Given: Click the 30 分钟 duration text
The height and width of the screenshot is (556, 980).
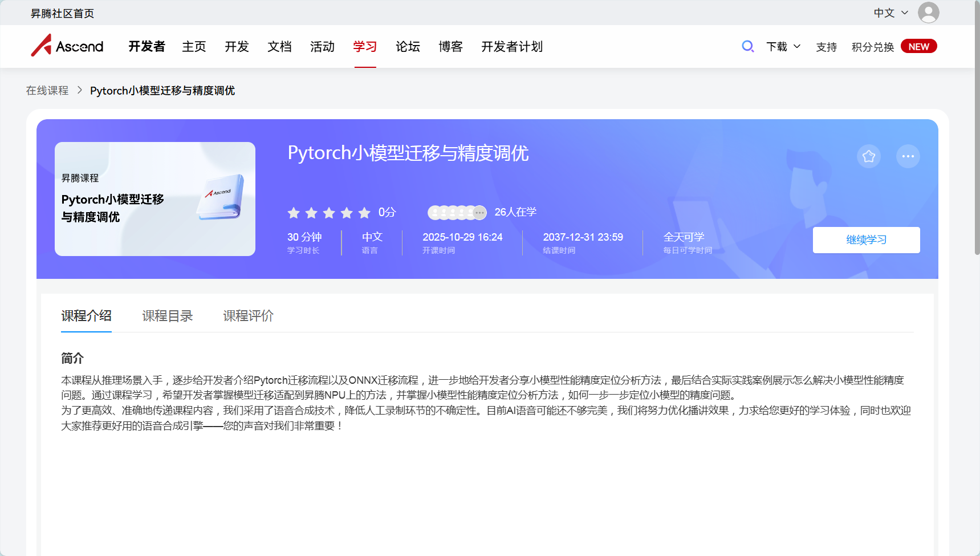Looking at the screenshot, I should pyautogui.click(x=304, y=237).
